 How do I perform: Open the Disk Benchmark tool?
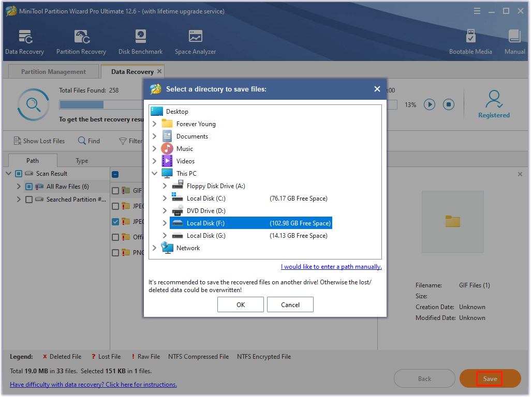click(x=140, y=42)
